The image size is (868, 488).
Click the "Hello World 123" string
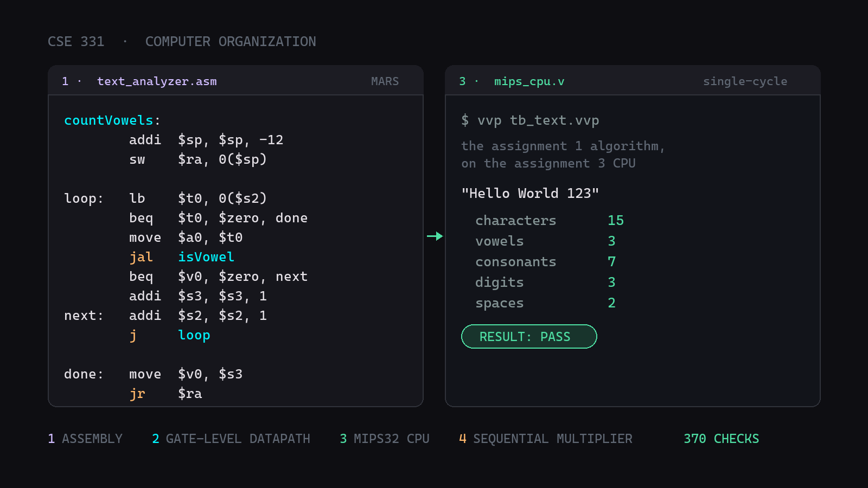coord(530,194)
